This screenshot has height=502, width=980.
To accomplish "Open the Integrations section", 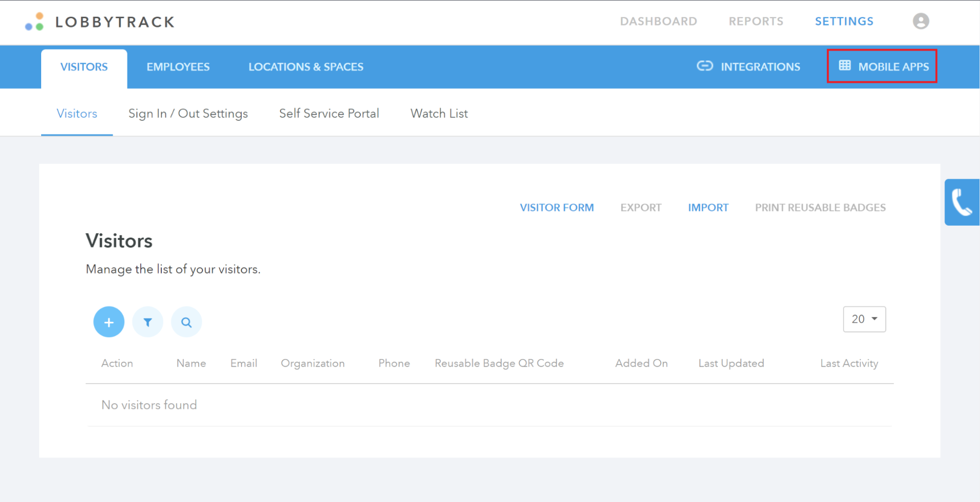I will pyautogui.click(x=749, y=66).
